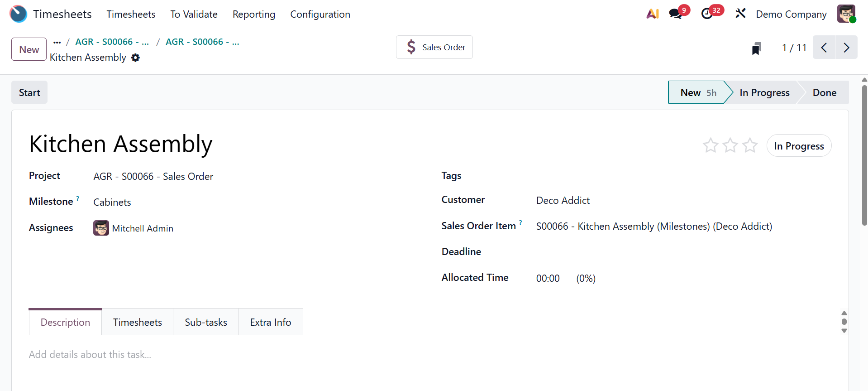Click the Allocated Time input field
The image size is (868, 391).
point(548,278)
